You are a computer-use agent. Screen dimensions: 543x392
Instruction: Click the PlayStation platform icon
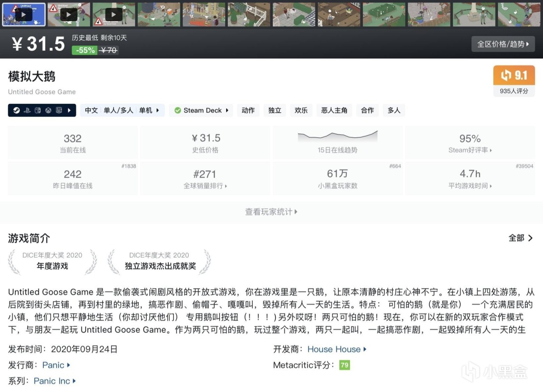coord(26,110)
